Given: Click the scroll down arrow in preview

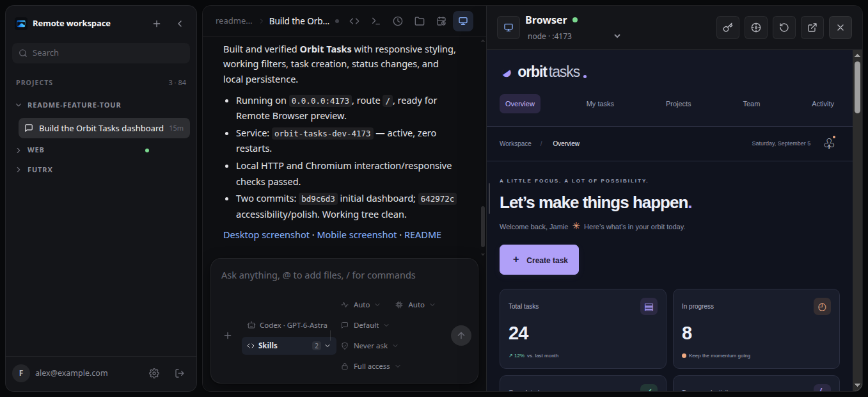Looking at the screenshot, I should 857,385.
